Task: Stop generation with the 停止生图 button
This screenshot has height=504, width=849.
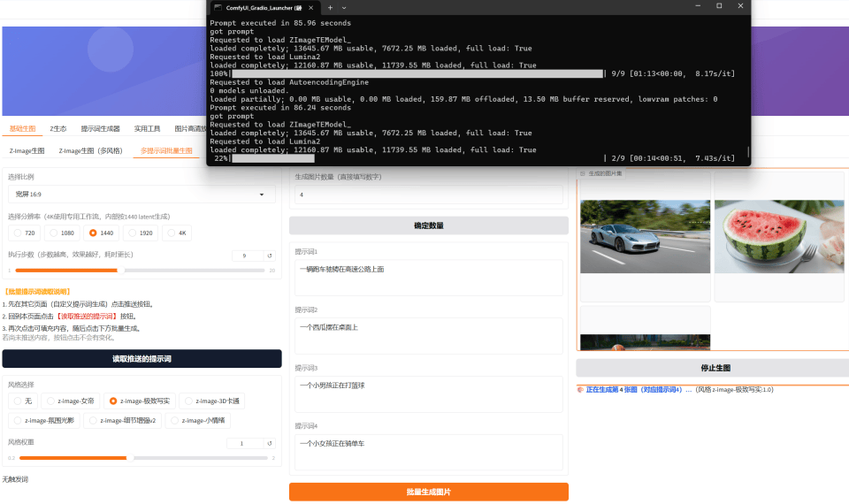Action: pyautogui.click(x=712, y=368)
